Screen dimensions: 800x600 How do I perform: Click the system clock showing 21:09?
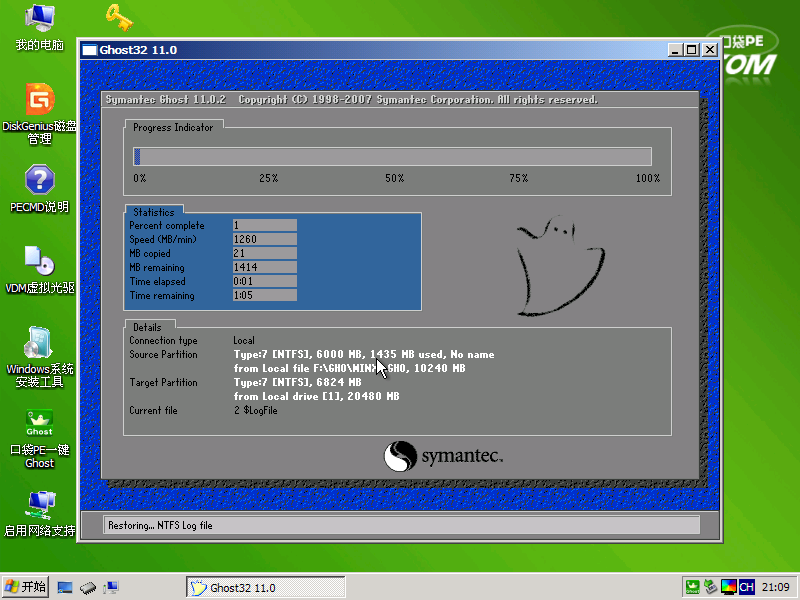pos(776,587)
